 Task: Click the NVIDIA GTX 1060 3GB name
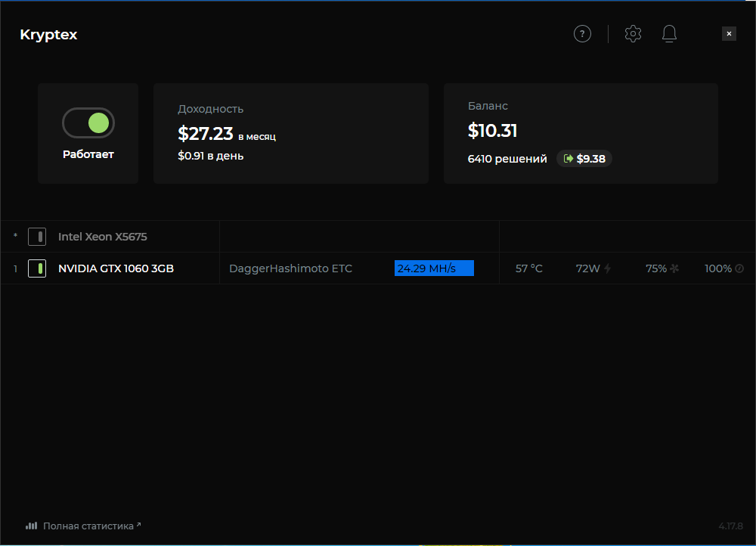pyautogui.click(x=116, y=268)
